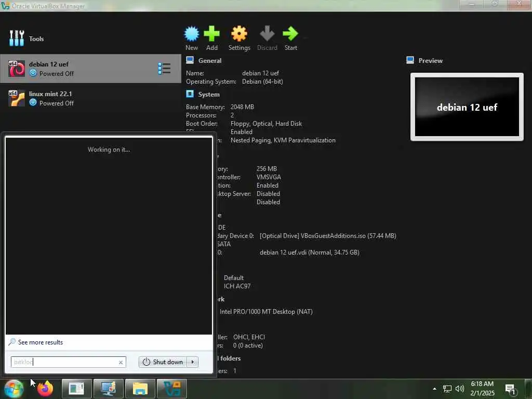This screenshot has width=532, height=399.
Task: Click the VirtualBox taskbar icon
Action: [172, 389]
